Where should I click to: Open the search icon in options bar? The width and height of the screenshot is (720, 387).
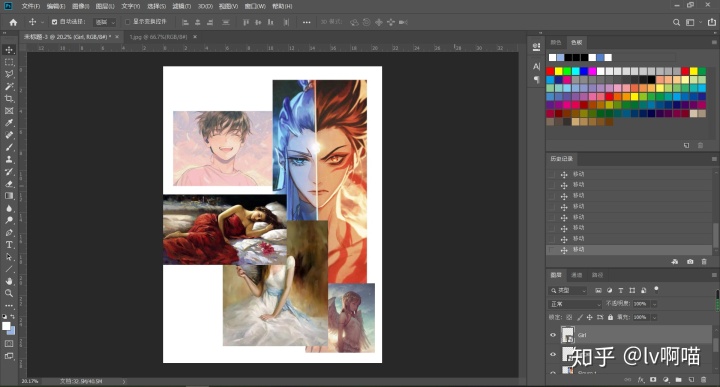(676, 22)
